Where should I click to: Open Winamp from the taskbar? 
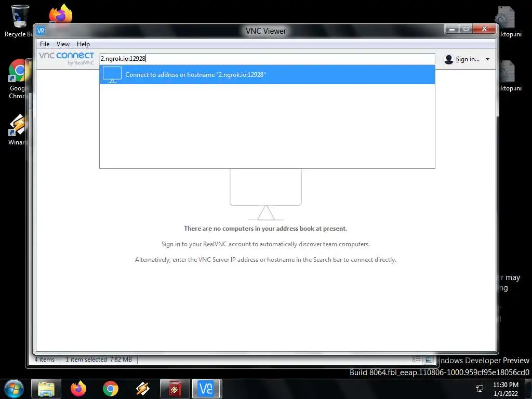(x=143, y=389)
